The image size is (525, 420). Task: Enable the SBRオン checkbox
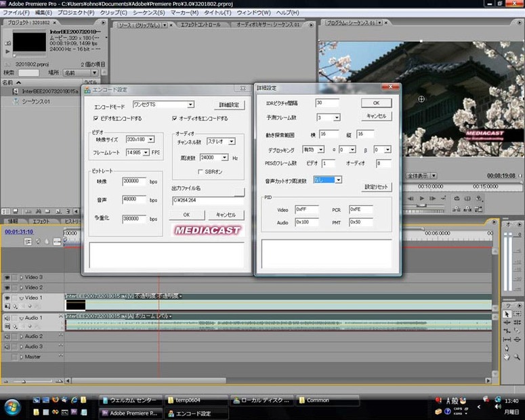(x=201, y=172)
